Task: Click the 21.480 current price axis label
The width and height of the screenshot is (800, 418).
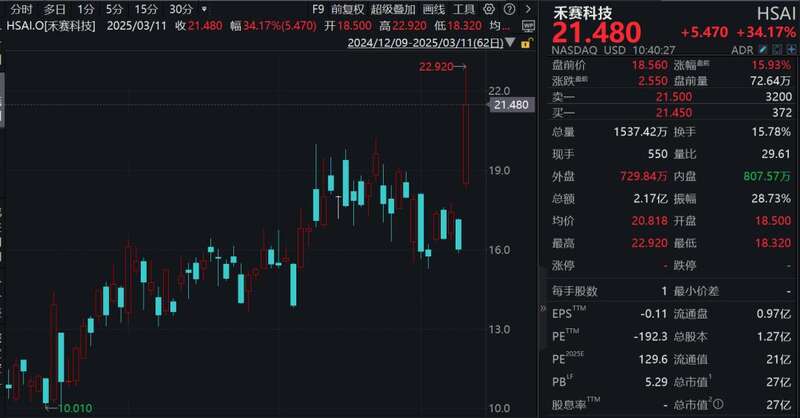Action: click(511, 105)
